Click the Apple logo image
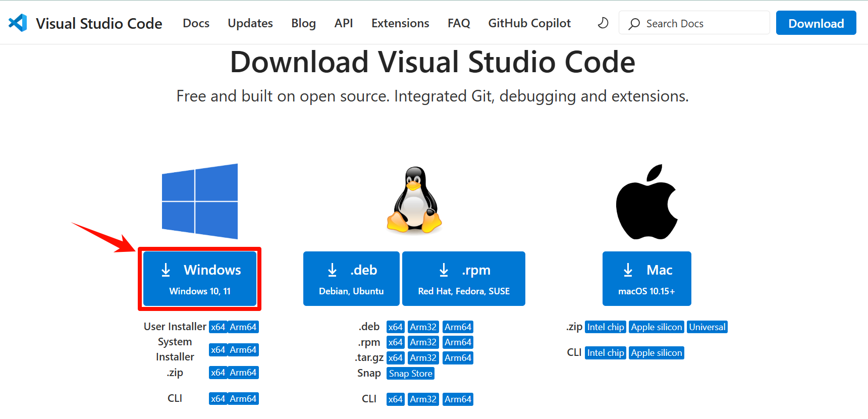Image resolution: width=868 pixels, height=419 pixels. [647, 201]
